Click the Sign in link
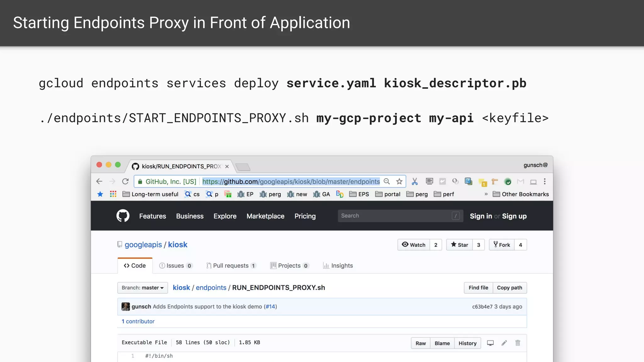 [481, 216]
